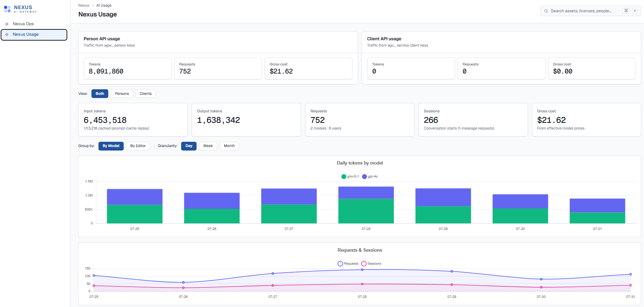Toggle the gpt-4o legend swatch
Viewport: 644px width, 307px height.
coord(364,176)
